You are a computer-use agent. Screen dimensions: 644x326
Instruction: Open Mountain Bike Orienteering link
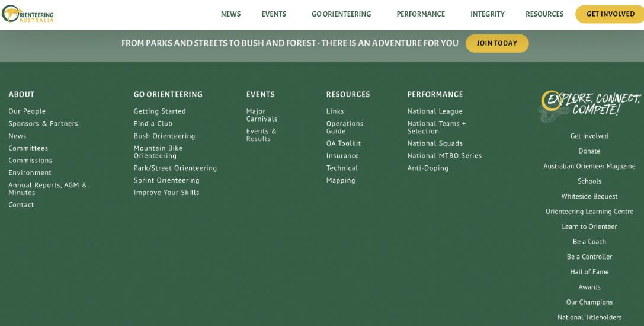(158, 152)
